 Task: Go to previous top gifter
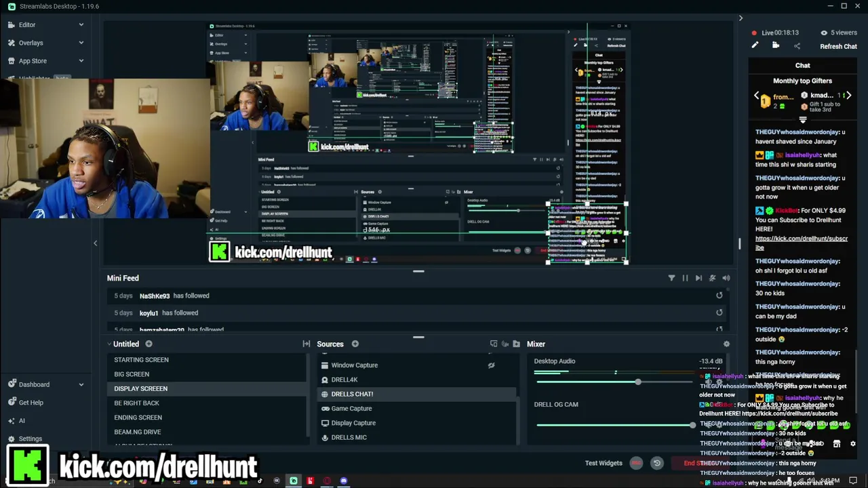tap(757, 96)
